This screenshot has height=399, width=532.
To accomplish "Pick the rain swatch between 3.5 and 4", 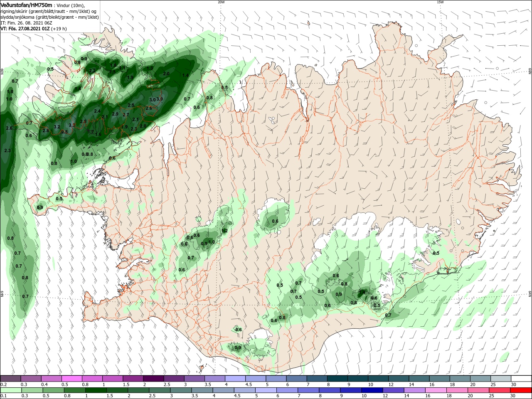I will [202, 390].
